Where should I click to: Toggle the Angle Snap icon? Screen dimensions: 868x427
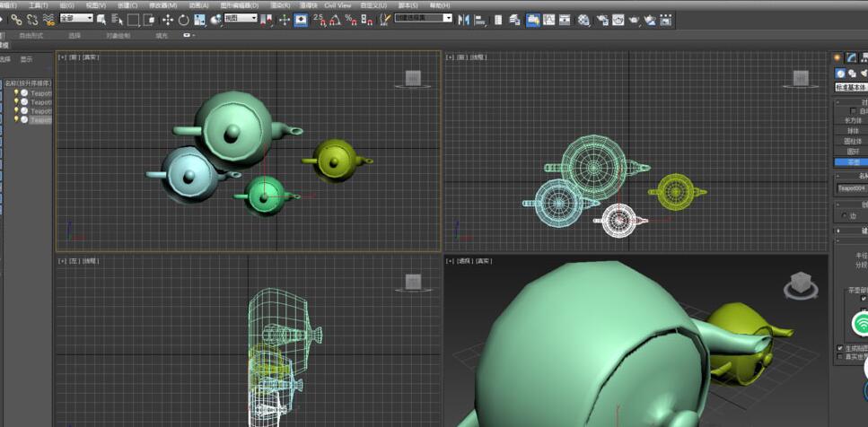point(335,19)
